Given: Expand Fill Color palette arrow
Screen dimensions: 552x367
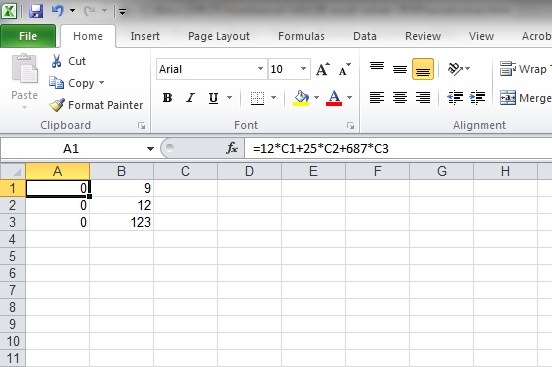Looking at the screenshot, I should (316, 98).
